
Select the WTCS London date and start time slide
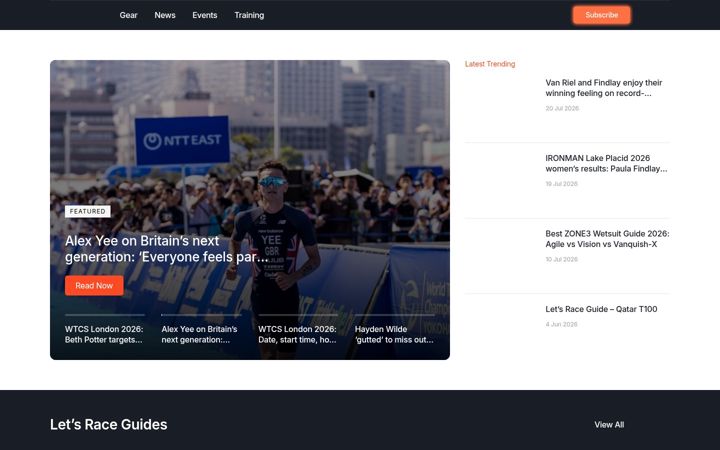pyautogui.click(x=298, y=334)
